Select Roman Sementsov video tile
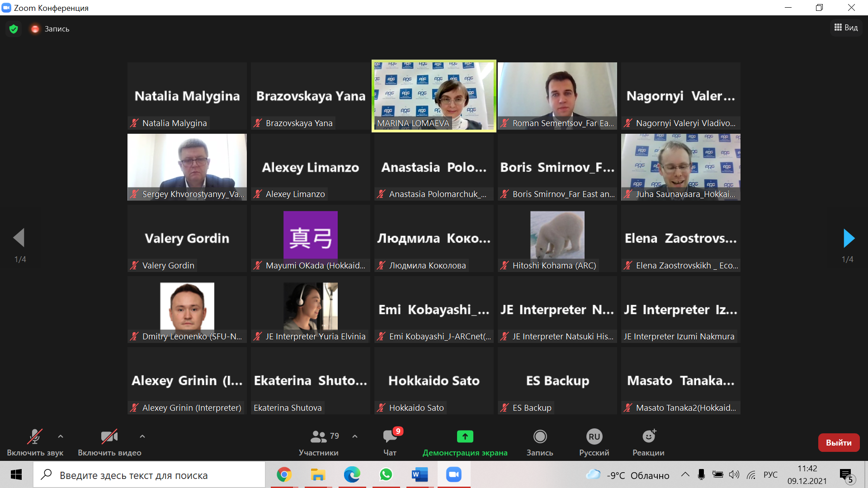Screen dimensions: 868x488 (x=557, y=96)
